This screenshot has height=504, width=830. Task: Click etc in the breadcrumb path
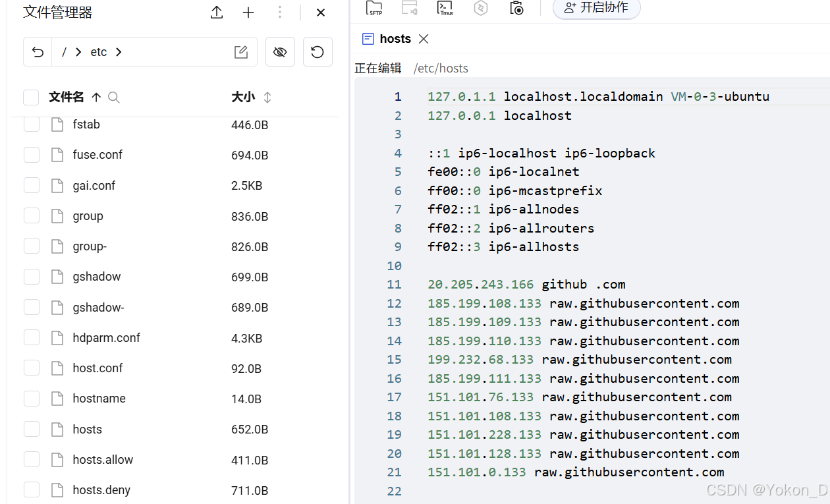(x=99, y=52)
